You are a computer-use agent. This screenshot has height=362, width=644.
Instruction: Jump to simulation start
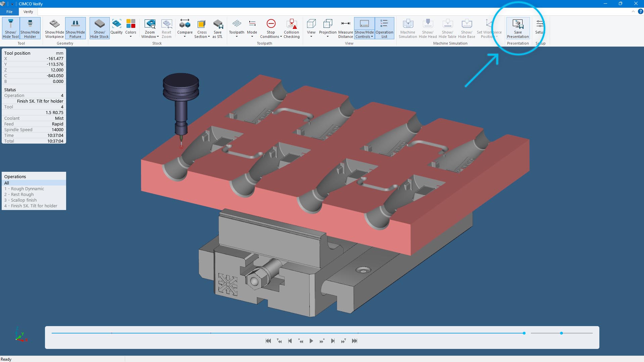coord(268,341)
